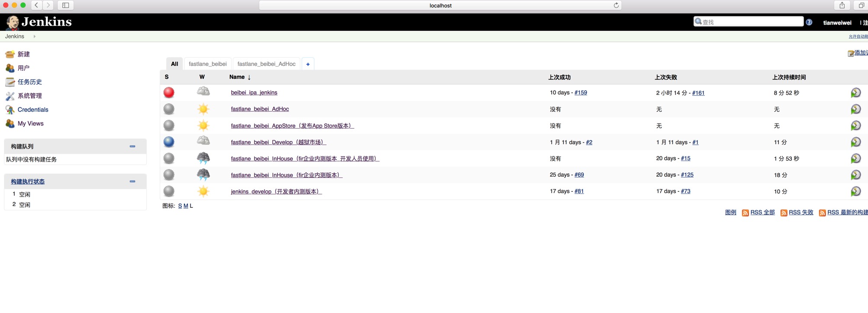Set icon size to S
Image resolution: width=868 pixels, height=313 pixels.
pos(180,206)
